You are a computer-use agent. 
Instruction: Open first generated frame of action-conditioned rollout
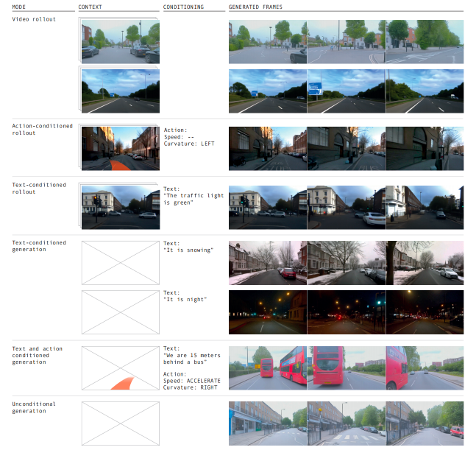[268, 149]
